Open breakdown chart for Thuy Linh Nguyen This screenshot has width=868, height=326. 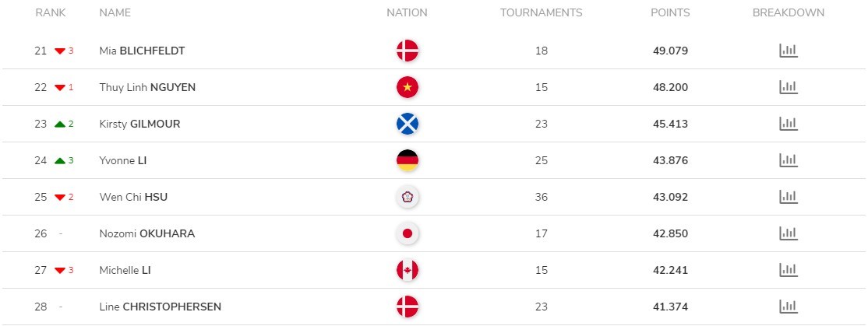pos(789,87)
